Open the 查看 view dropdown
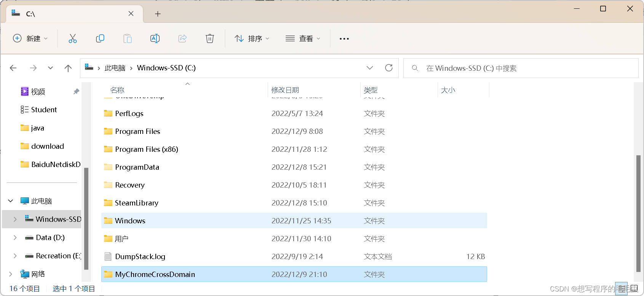This screenshot has height=296, width=644. [303, 38]
